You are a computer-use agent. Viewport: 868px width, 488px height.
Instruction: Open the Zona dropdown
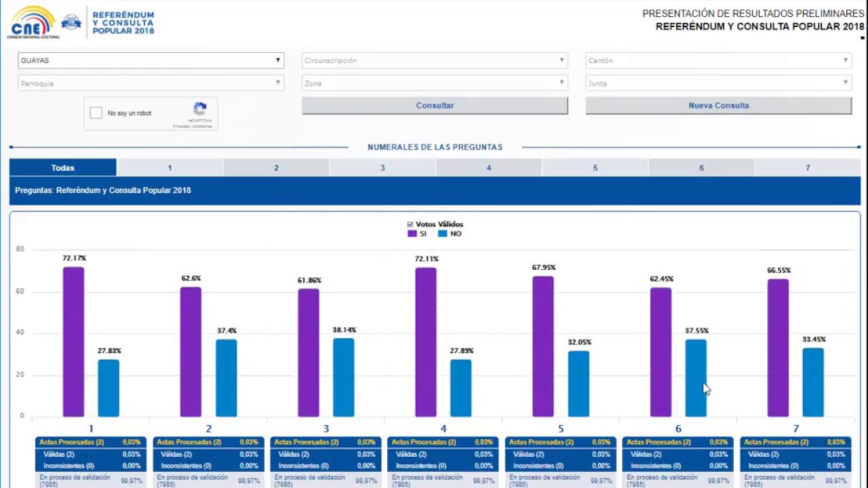435,83
